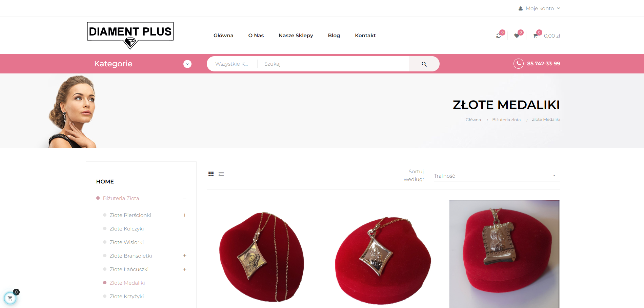Click the magnifier search button

pos(424,64)
